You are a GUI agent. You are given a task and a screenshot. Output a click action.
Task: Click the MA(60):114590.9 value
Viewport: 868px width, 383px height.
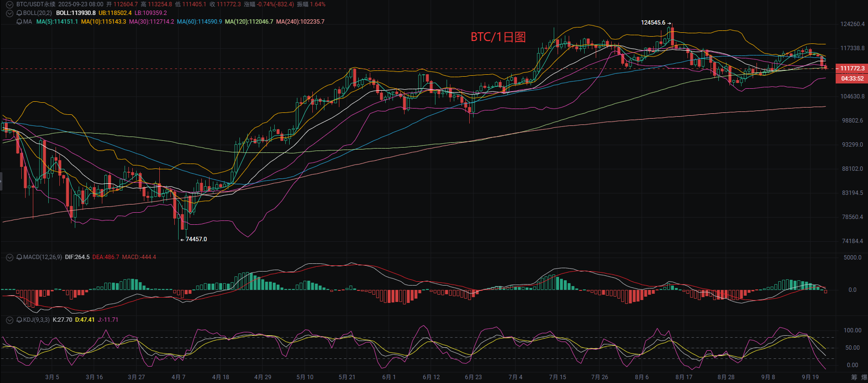coord(199,22)
